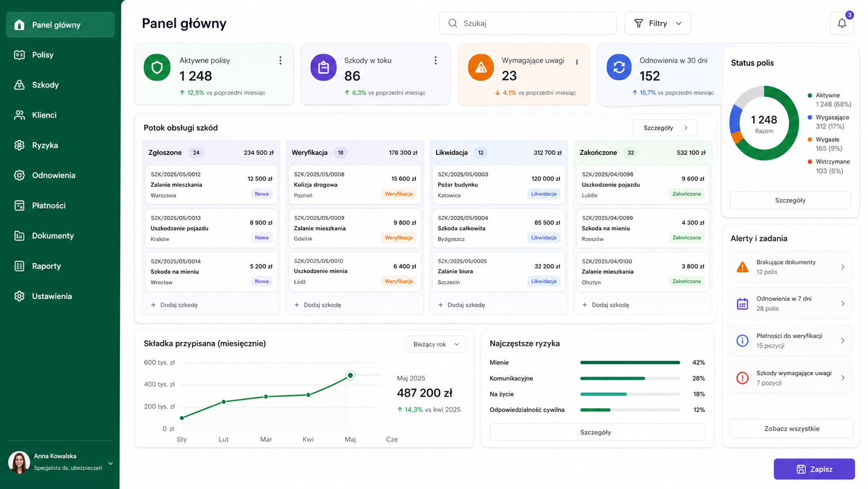Click Dodaj szkodę in the Likwidacja column
The width and height of the screenshot is (868, 489).
coord(462,305)
